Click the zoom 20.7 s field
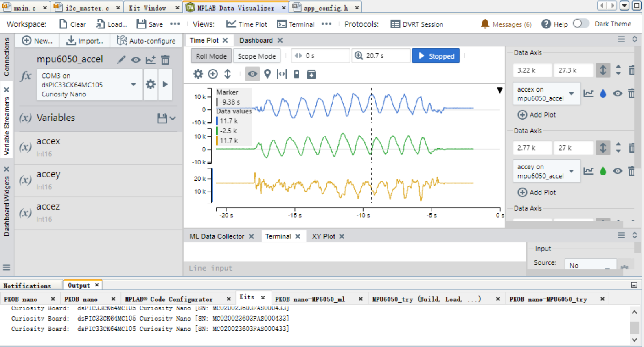 tap(381, 56)
